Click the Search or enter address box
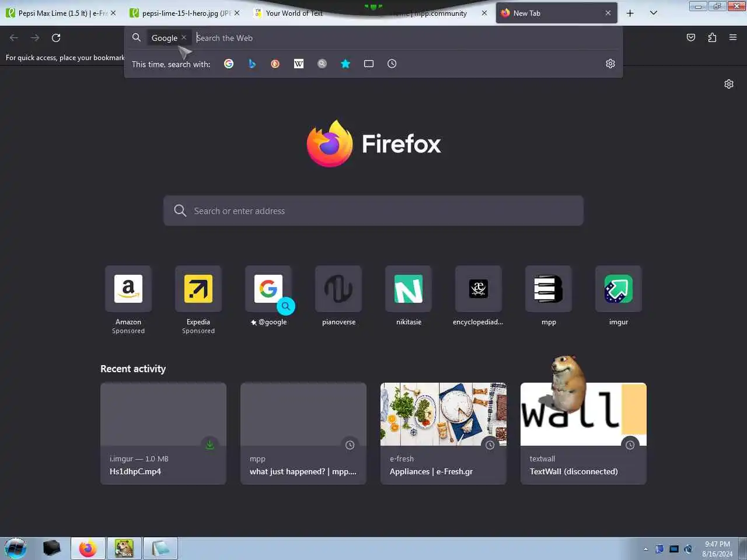 point(373,211)
